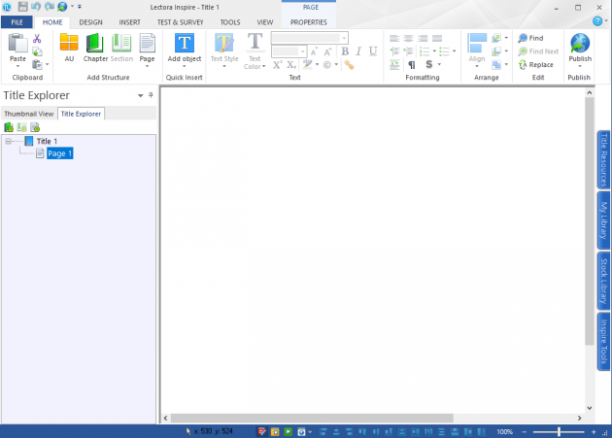Click the paragraph mark icon in Formatting

click(x=411, y=64)
